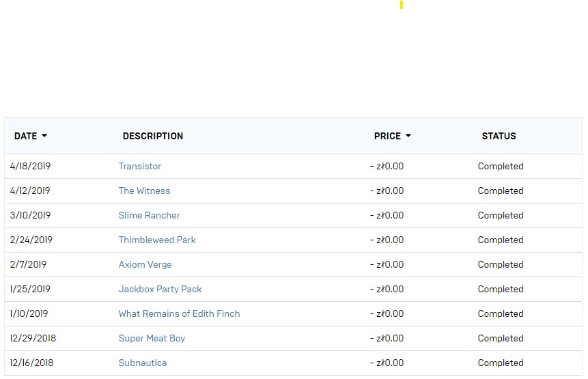588x379 pixels.
Task: Open What Remains of Edith Finch link
Action: (x=179, y=313)
